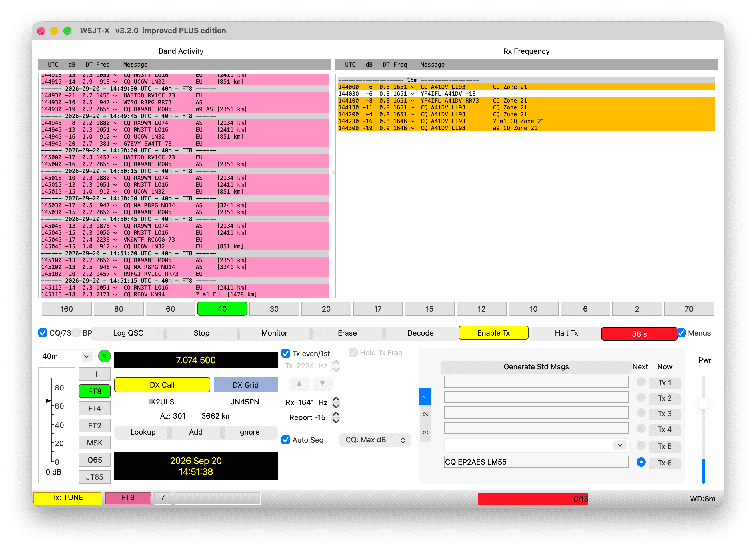
Task: Switch to the 80 band button
Action: [119, 309]
